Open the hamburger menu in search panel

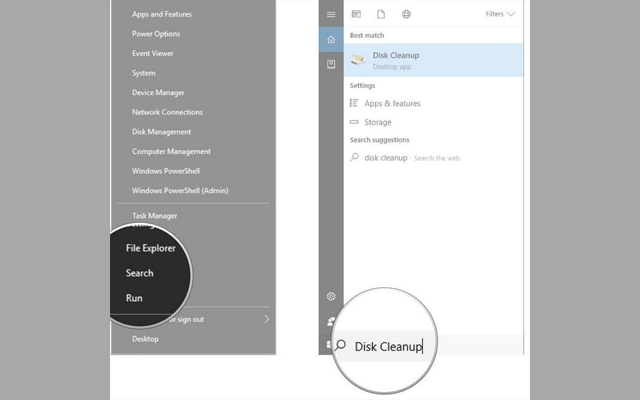[331, 14]
